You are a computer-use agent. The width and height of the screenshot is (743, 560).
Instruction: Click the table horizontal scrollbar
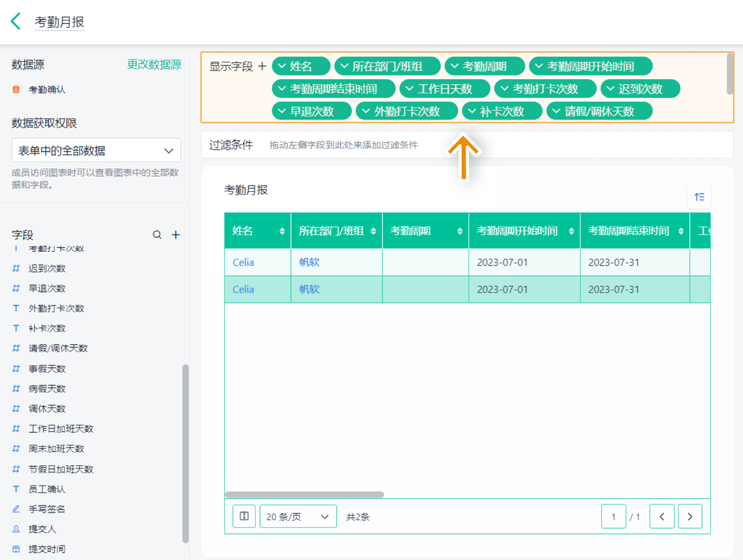pyautogui.click(x=304, y=494)
